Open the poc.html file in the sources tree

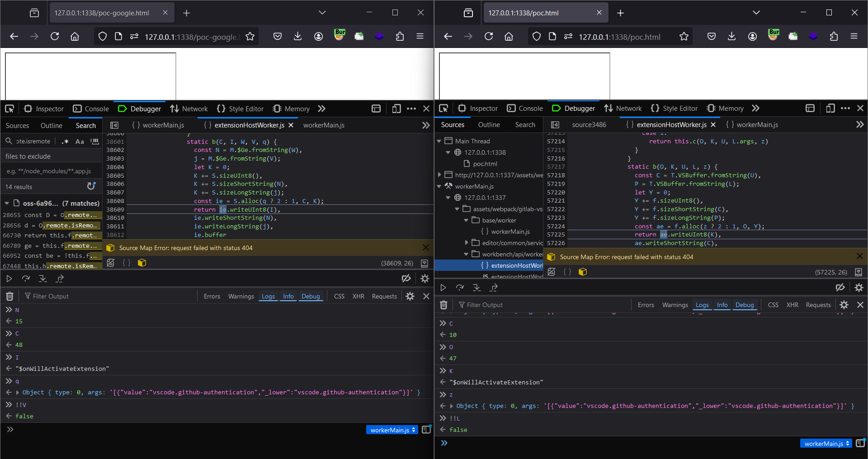(485, 164)
